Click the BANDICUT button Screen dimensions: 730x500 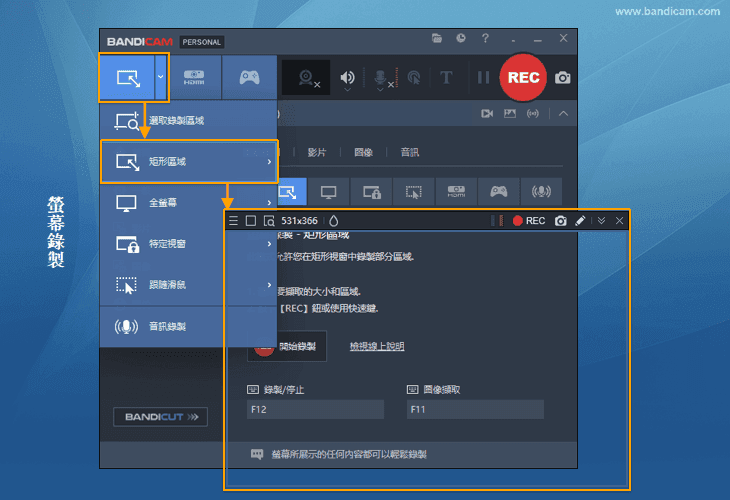161,417
